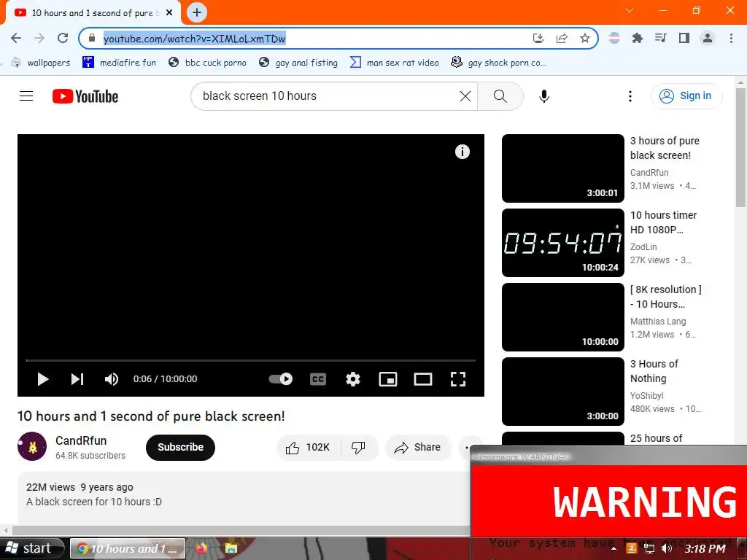Click the video progress bar
Image resolution: width=747 pixels, height=560 pixels.
(x=251, y=360)
